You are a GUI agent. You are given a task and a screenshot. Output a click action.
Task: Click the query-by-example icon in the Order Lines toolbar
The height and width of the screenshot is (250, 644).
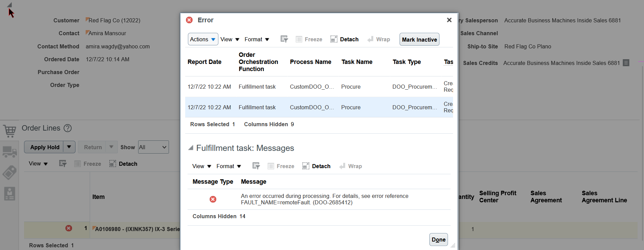pos(63,164)
